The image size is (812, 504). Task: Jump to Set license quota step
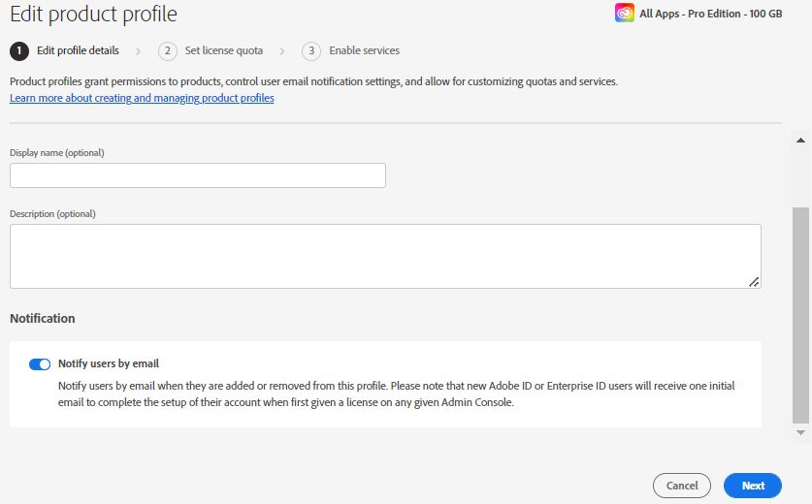coord(224,50)
